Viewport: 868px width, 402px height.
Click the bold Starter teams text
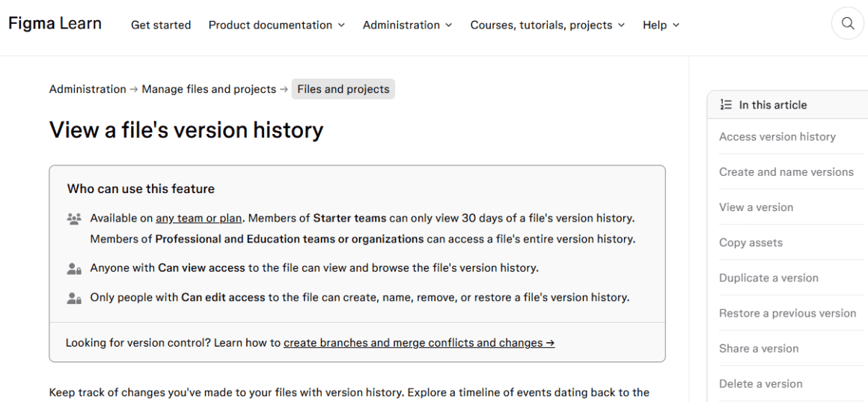(349, 218)
